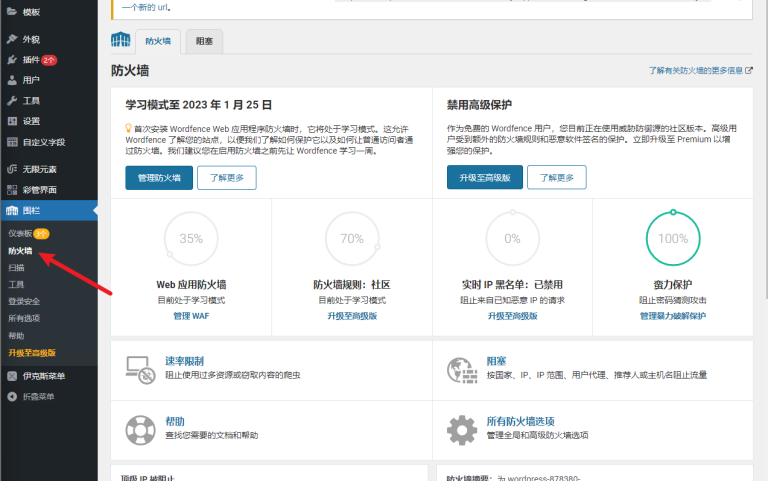Click the 用户 person icon
Screen dimensions: 768x481
point(12,80)
